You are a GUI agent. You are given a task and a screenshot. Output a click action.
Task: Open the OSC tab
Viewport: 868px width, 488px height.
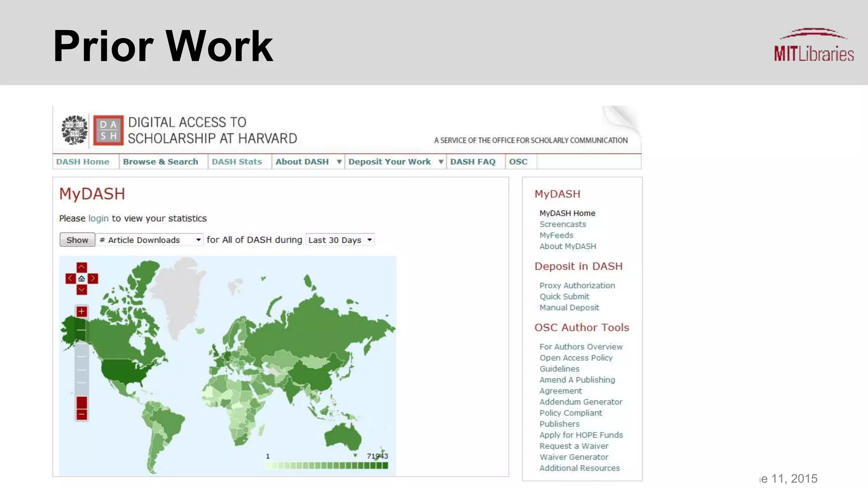(x=518, y=162)
